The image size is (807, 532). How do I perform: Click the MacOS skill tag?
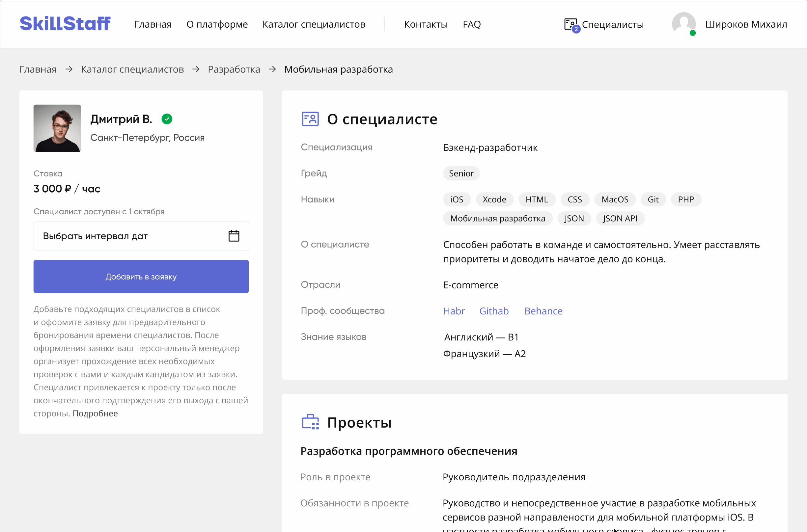(615, 199)
